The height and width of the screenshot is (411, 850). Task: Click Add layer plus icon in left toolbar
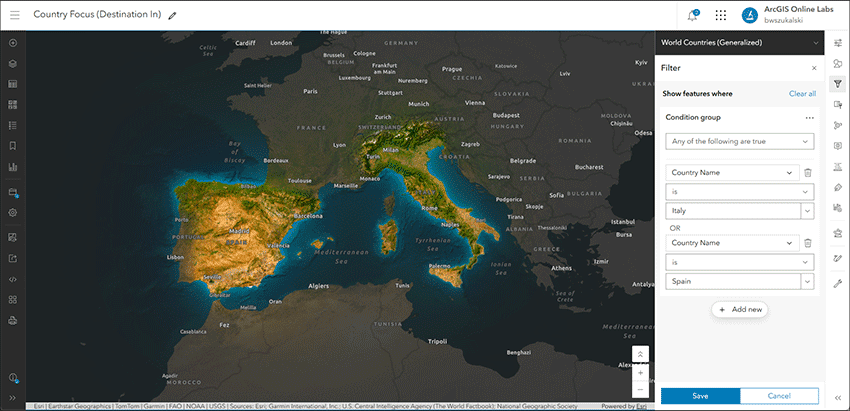[x=13, y=43]
